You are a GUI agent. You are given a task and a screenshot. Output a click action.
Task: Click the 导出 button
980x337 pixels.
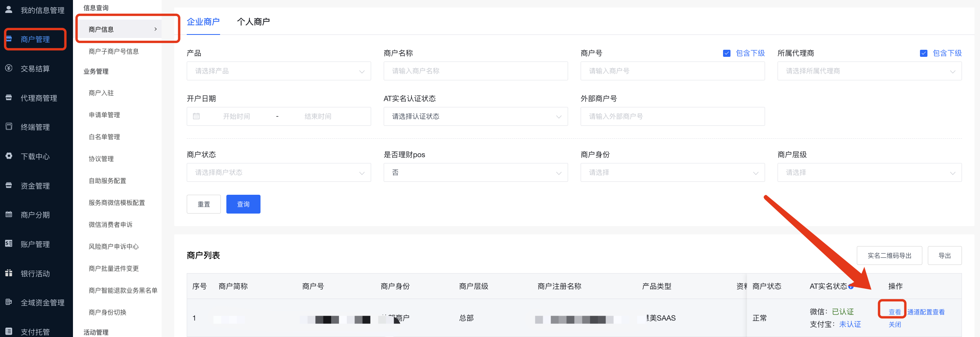pyautogui.click(x=945, y=255)
